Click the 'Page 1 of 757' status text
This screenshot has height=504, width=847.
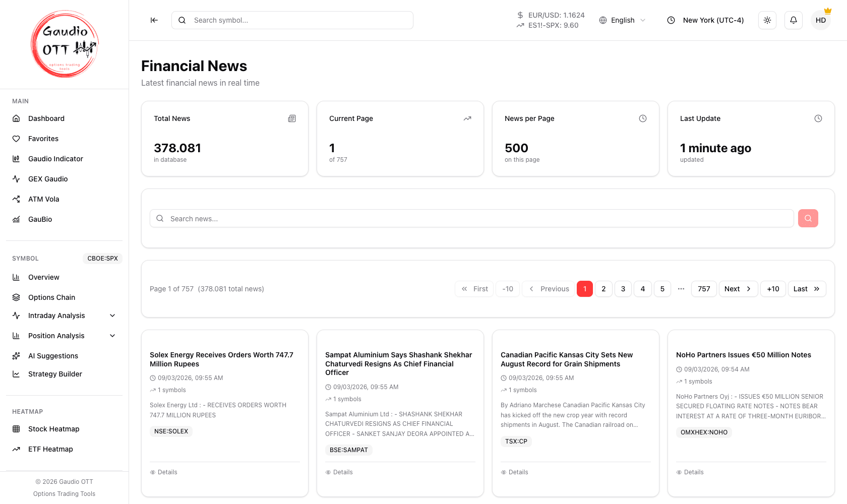[x=171, y=289]
